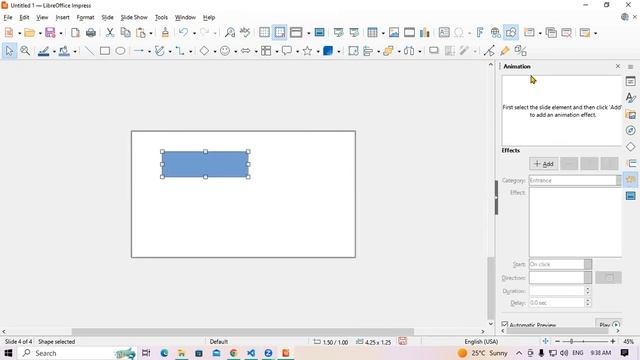Undo the last action
This screenshot has width=640, height=360.
184,33
